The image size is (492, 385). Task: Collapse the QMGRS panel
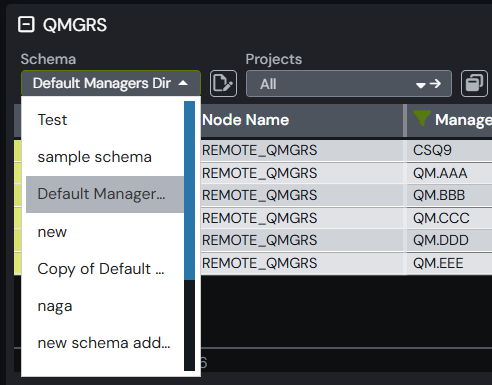pos(26,25)
